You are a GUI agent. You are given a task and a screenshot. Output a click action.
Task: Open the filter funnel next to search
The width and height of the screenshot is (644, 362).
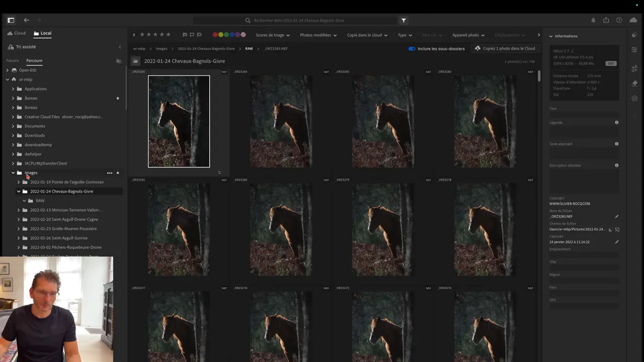pos(404,21)
